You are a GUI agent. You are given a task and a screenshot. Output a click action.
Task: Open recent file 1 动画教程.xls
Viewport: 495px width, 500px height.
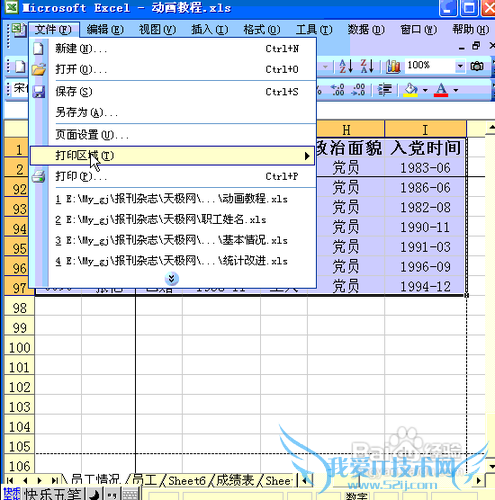pyautogui.click(x=172, y=199)
